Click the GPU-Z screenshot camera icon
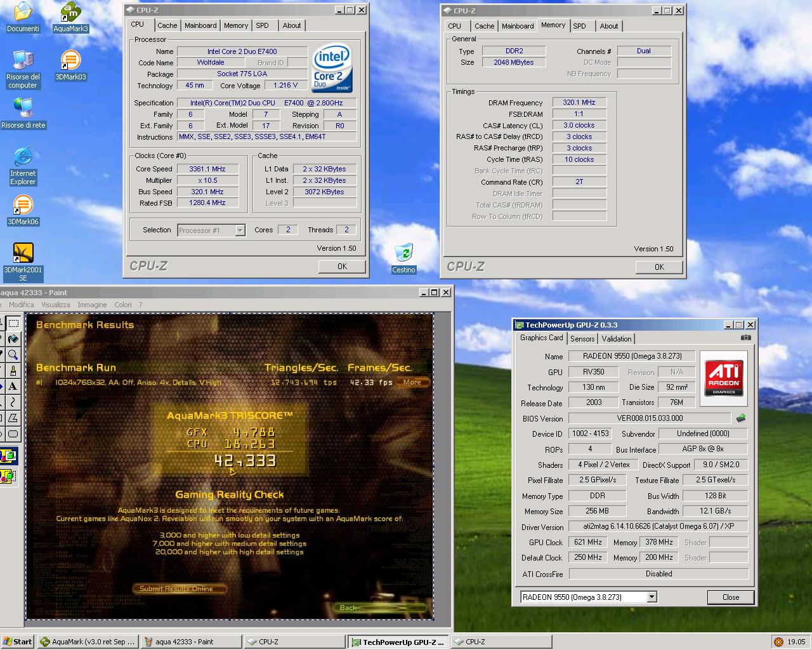This screenshot has width=812, height=650. click(x=746, y=338)
